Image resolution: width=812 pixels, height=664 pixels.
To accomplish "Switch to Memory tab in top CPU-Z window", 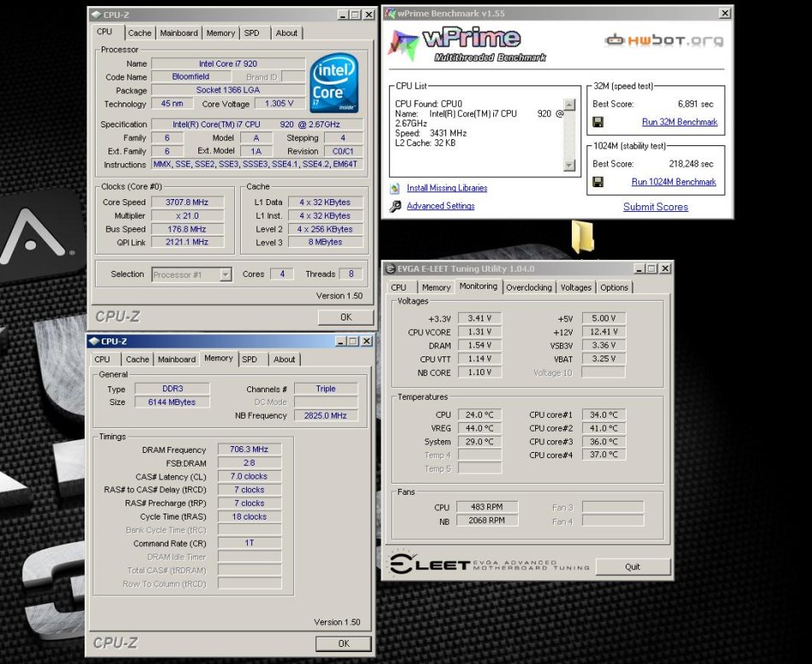I will [x=221, y=32].
